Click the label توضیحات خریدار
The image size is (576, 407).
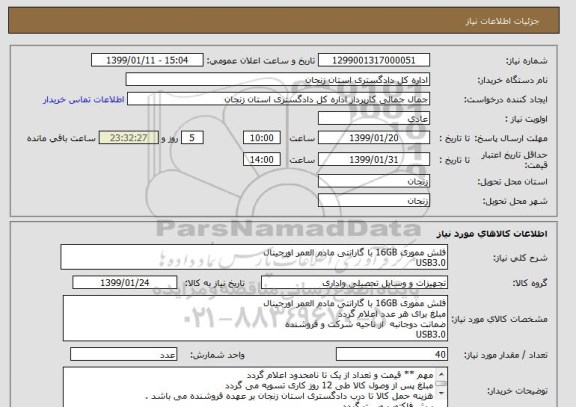(x=517, y=391)
